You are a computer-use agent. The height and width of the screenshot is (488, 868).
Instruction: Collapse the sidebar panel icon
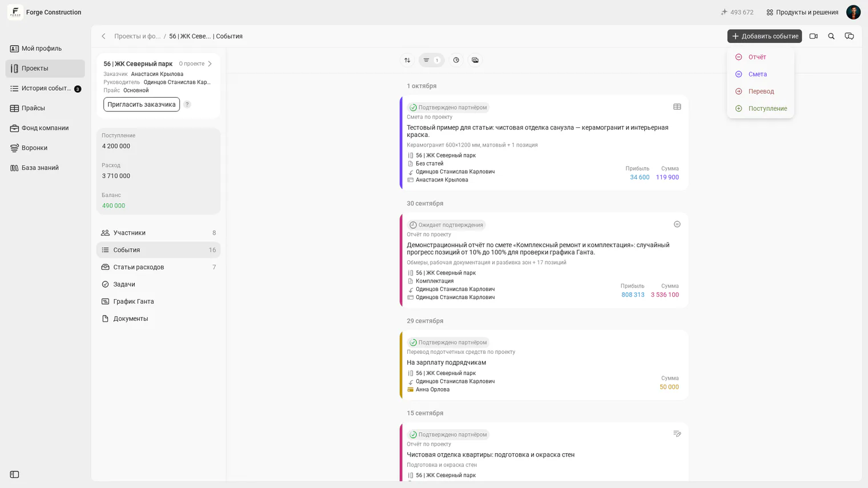15,474
